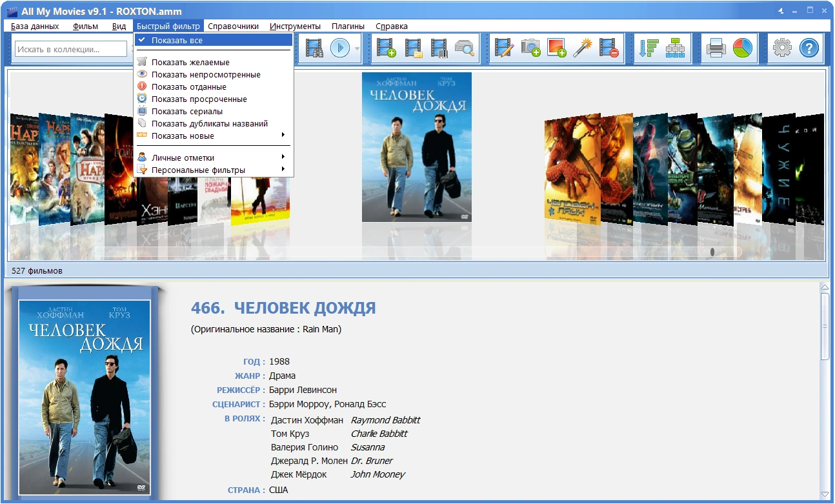The image size is (835, 504).
Task: Click the role text 'Raymond Babbitt'
Action: point(385,420)
